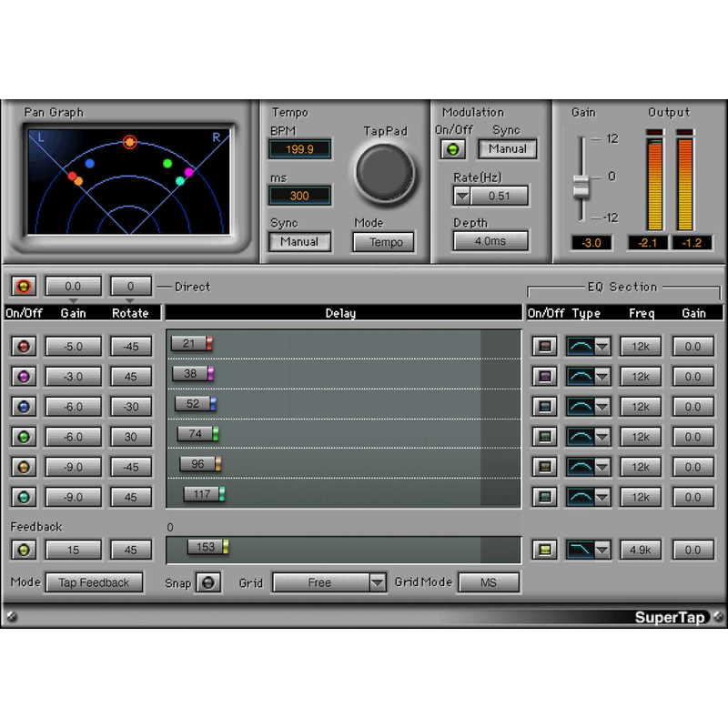The width and height of the screenshot is (728, 728).
Task: Click the Snap LED button
Action: pos(208,581)
